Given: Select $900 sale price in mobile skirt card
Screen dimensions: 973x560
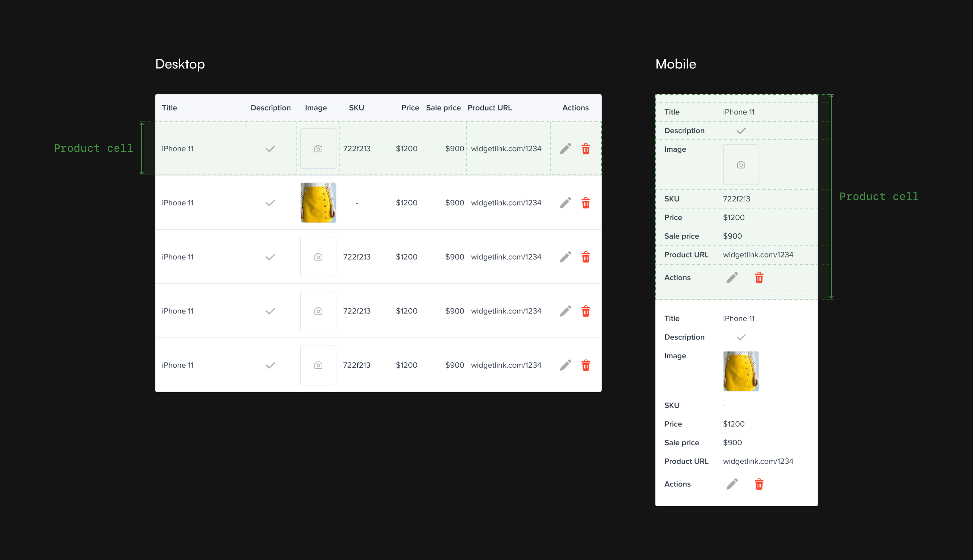Looking at the screenshot, I should (732, 443).
